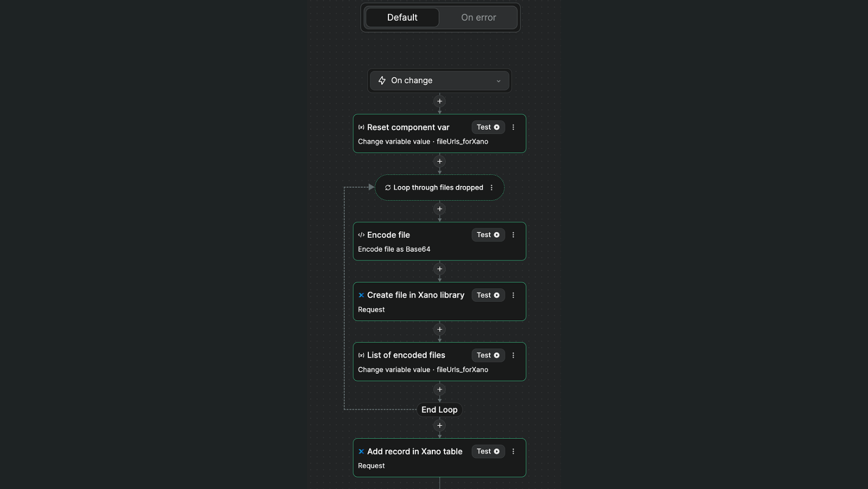Switch to the On error tab
Viewport: 868px width, 489px height.
tap(478, 17)
